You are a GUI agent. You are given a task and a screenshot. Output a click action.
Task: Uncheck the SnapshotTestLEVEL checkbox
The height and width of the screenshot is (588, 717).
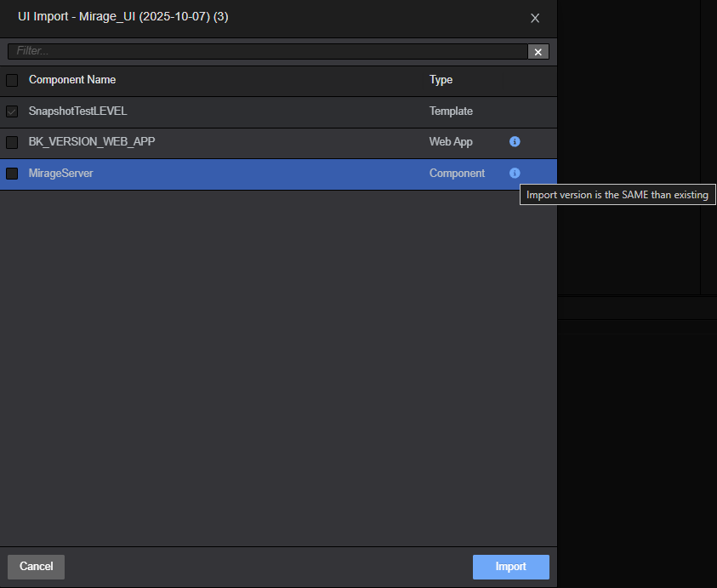click(x=12, y=111)
